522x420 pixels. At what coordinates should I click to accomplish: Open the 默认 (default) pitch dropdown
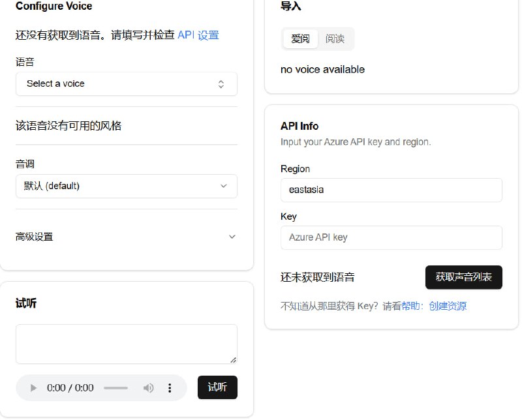pos(126,186)
